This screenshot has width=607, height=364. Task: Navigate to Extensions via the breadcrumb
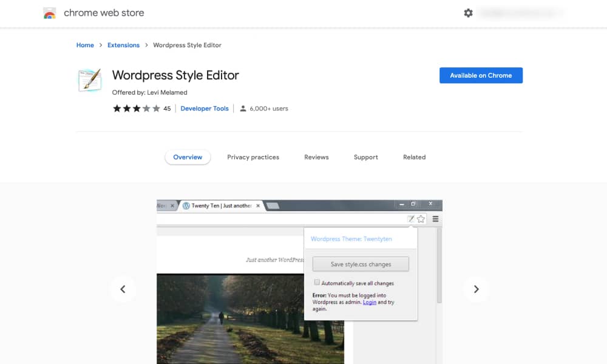123,45
